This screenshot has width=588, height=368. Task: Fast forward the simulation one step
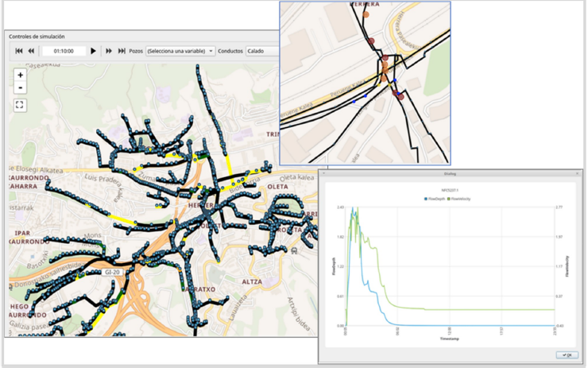109,51
